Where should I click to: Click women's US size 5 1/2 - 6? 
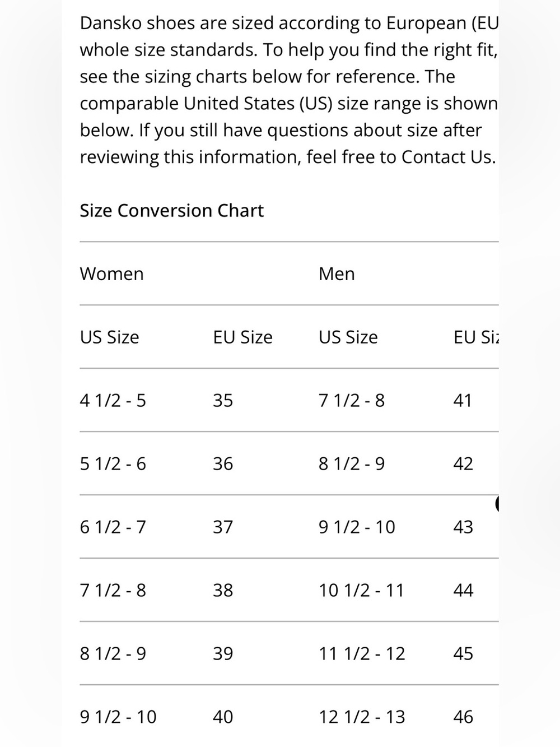pyautogui.click(x=113, y=464)
